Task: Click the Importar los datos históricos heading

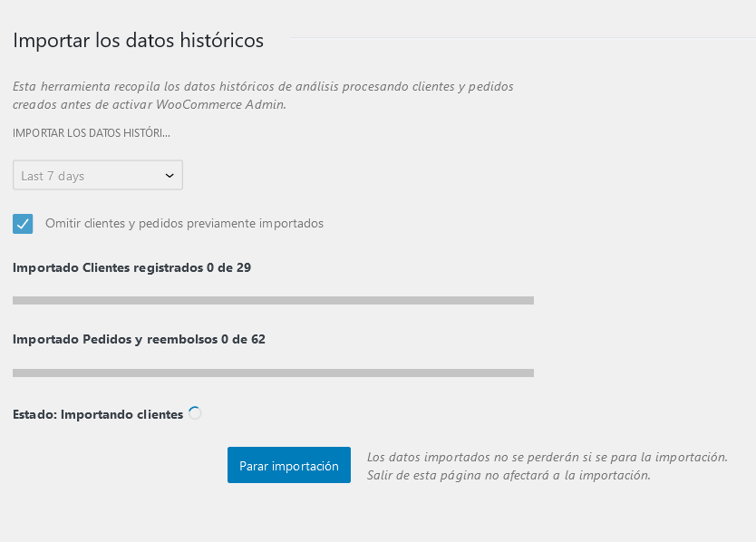Action: (139, 40)
